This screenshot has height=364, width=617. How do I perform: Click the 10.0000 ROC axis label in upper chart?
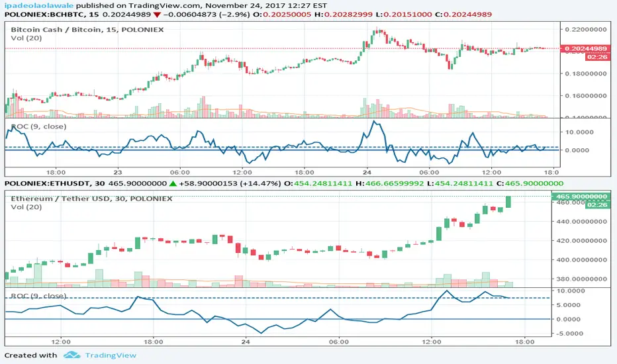[x=580, y=132]
